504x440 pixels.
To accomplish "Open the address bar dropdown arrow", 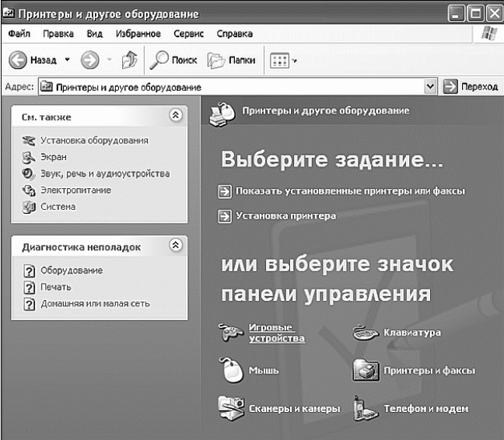I will pyautogui.click(x=430, y=86).
